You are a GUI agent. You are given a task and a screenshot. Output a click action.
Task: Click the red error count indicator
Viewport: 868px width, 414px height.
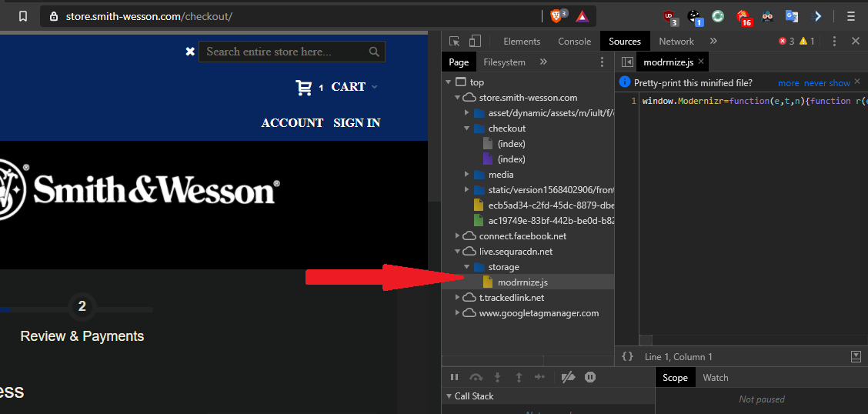tap(786, 41)
